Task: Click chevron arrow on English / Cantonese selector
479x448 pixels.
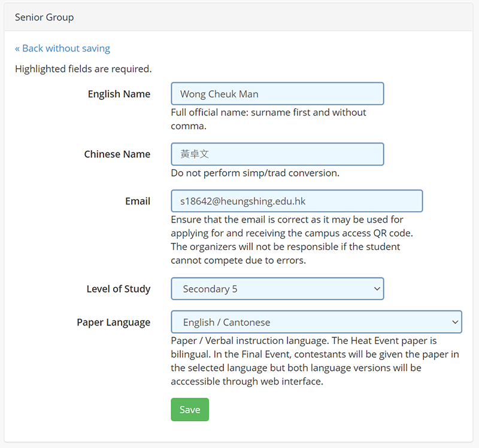Action: (455, 322)
